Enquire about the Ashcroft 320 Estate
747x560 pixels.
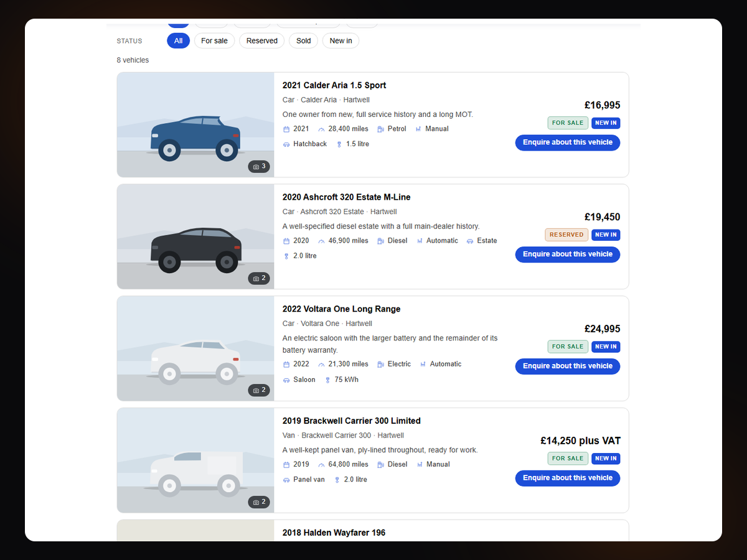tap(568, 254)
